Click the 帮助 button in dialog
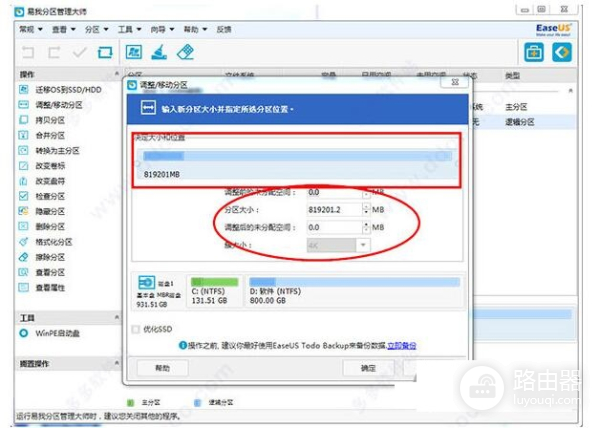This screenshot has height=428, width=600. [162, 368]
